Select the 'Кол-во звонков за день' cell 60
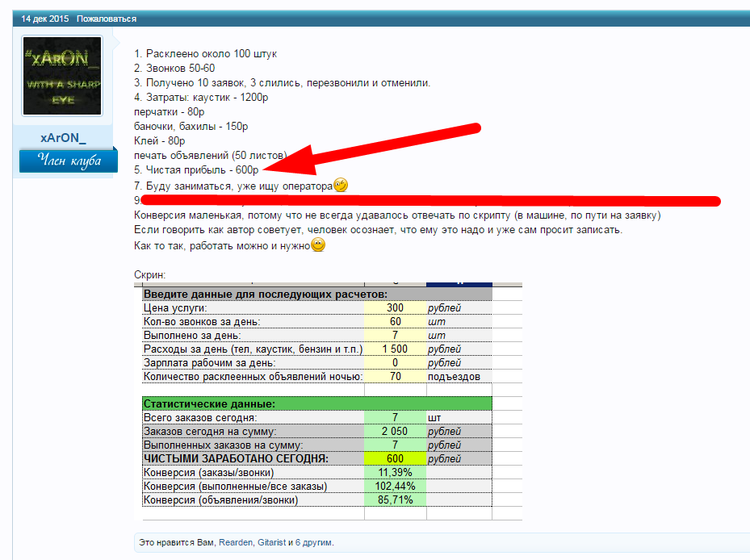 pos(395,322)
